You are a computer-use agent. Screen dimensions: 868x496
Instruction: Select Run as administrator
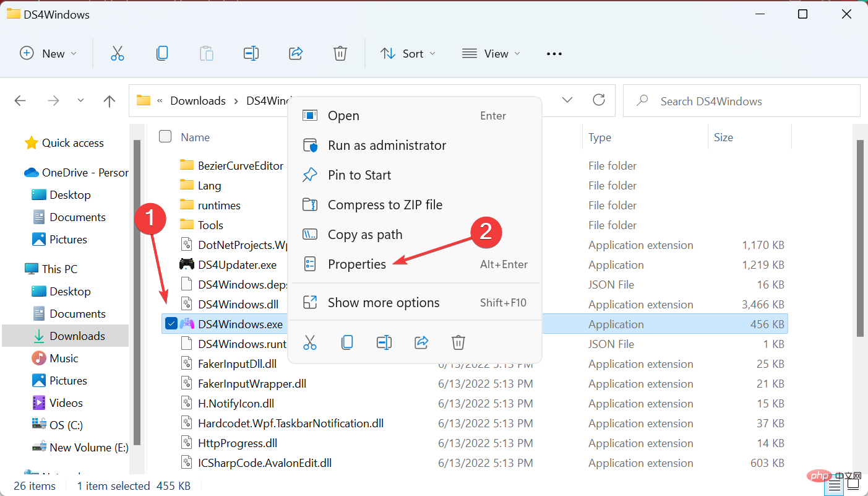387,146
